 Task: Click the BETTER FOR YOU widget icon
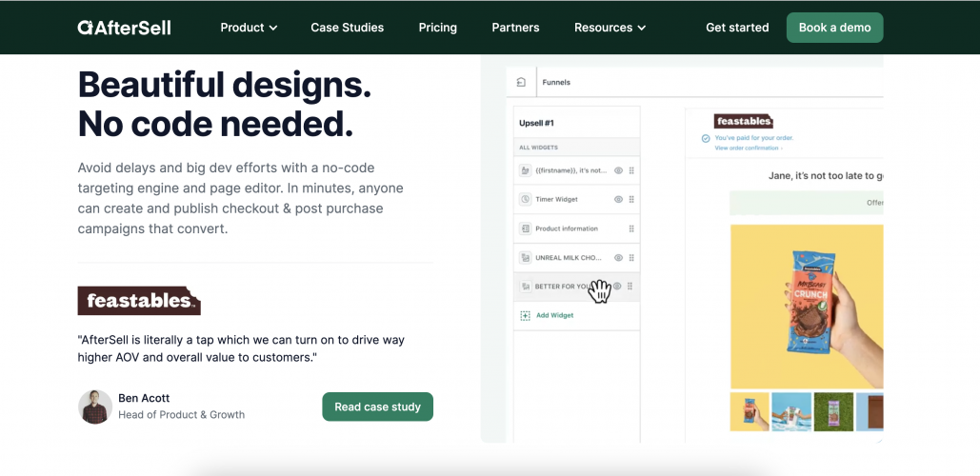tap(525, 287)
